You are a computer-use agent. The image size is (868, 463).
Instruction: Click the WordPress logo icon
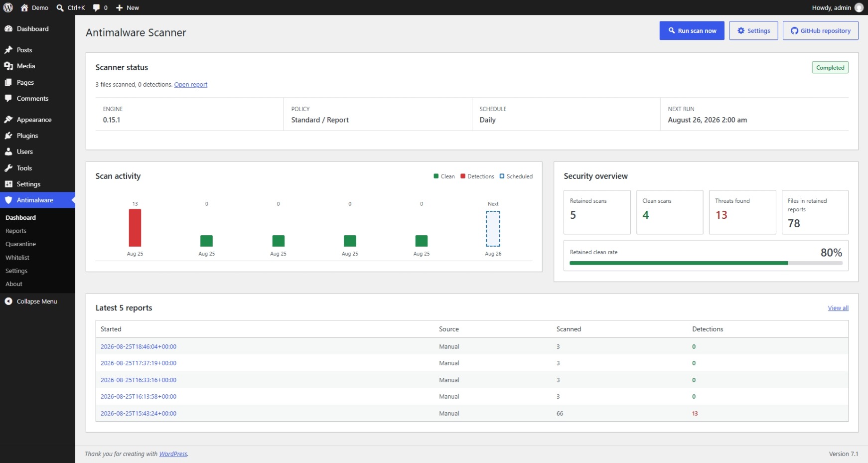pyautogui.click(x=8, y=7)
